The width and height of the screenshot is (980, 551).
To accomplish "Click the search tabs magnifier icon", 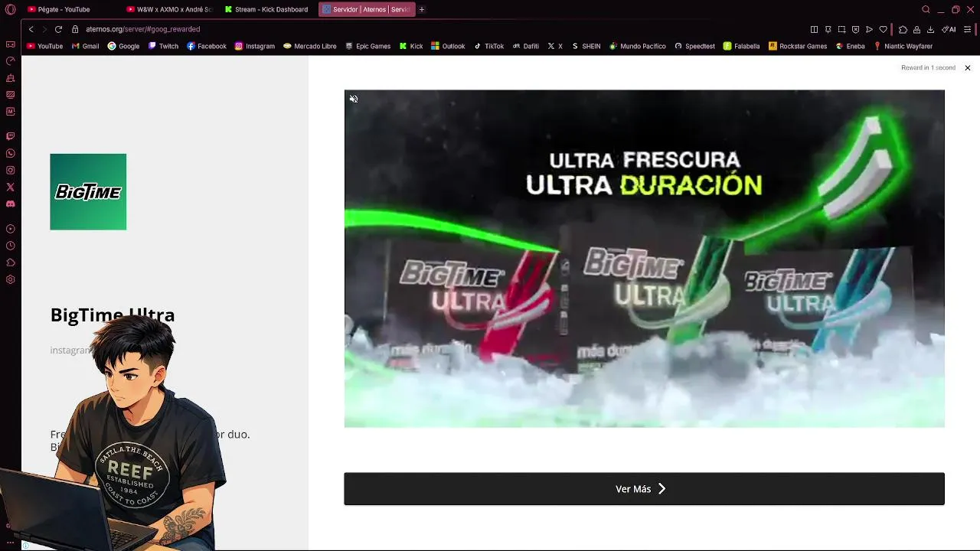I will (x=926, y=9).
